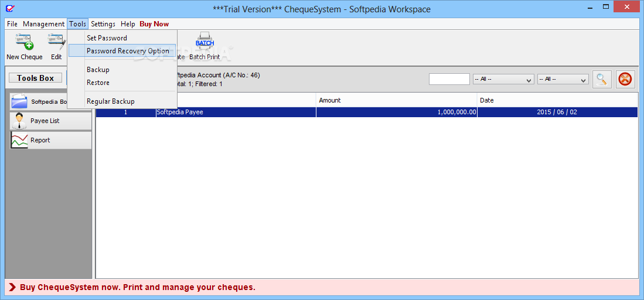Expand the first '-- All --' filter dropdown

[503, 79]
